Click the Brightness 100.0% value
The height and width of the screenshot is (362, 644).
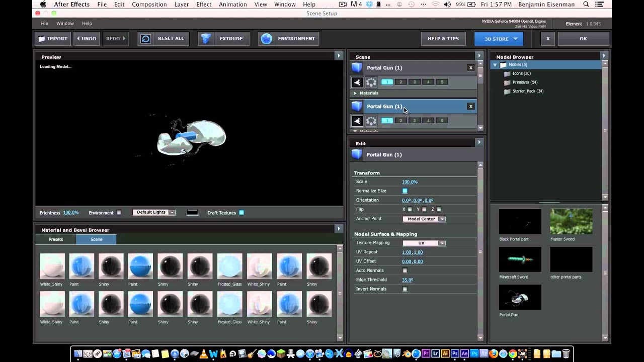pos(71,213)
